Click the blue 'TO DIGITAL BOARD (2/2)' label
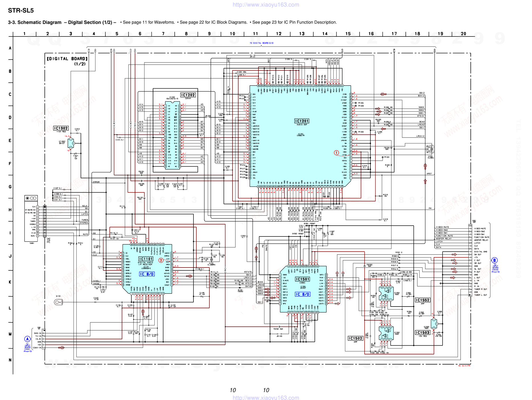532x400 pixels. (262, 43)
